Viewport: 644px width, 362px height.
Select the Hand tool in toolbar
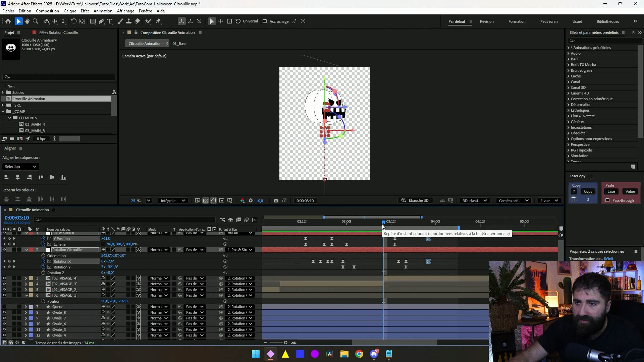(27, 21)
